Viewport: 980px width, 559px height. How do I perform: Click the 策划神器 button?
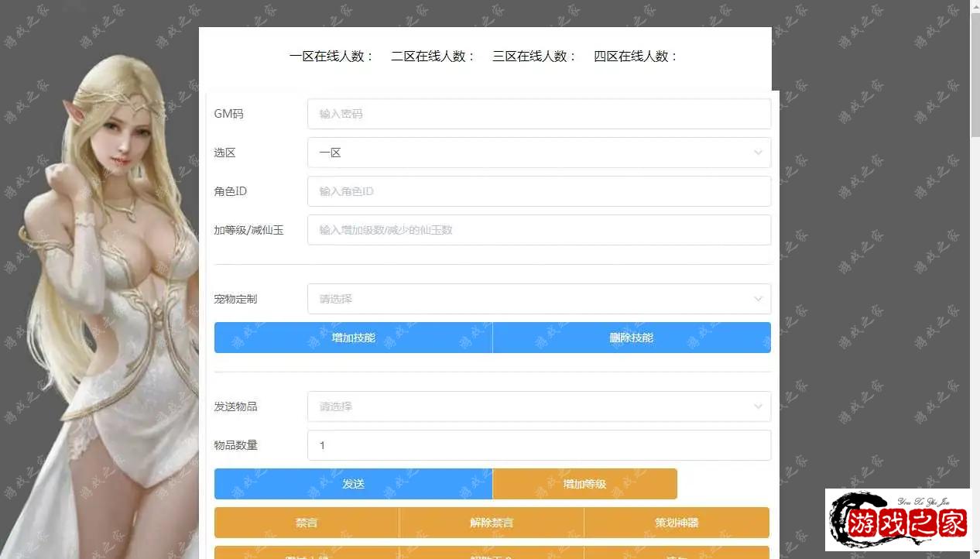(x=676, y=523)
